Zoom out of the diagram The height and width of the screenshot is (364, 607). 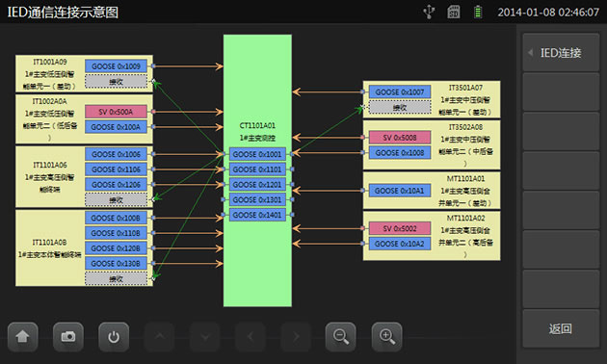coord(341,336)
